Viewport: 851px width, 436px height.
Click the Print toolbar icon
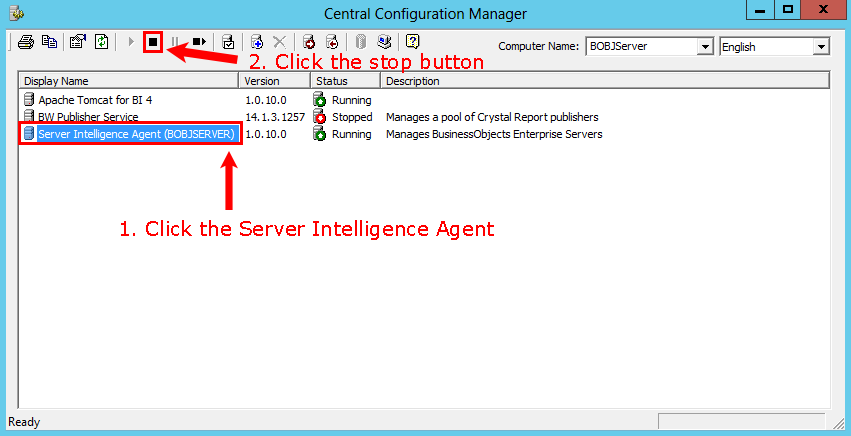coord(26,42)
